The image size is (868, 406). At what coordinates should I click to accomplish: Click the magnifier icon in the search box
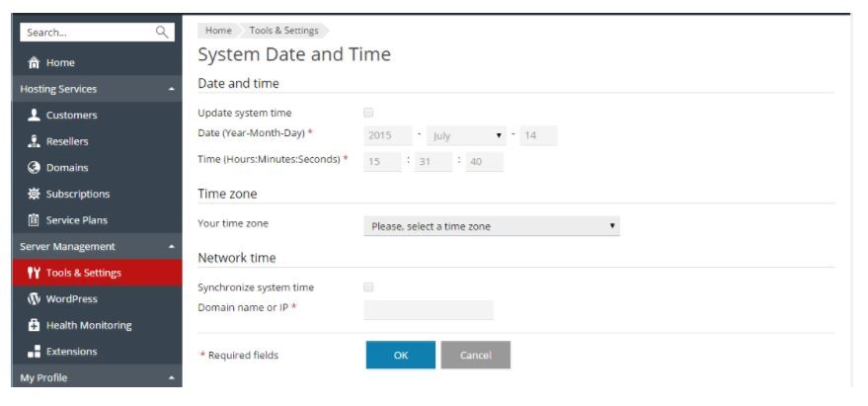point(162,33)
